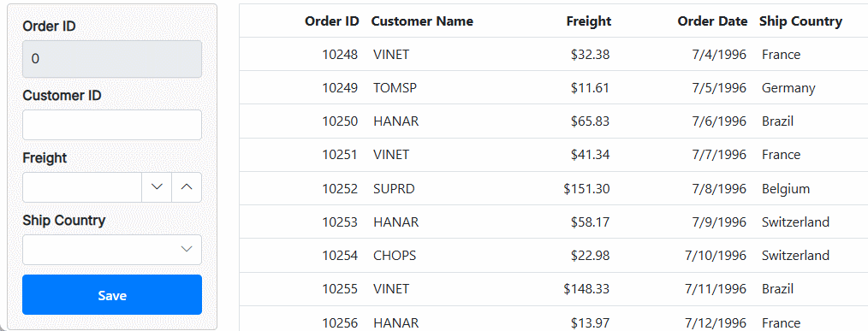Click the Belgium ship country cell
868x331 pixels.
786,189
